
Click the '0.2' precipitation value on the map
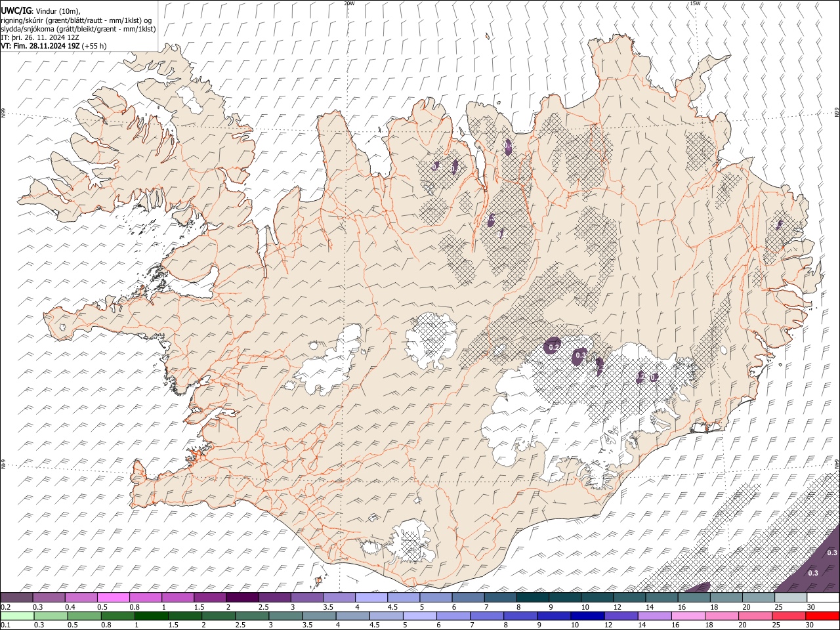coord(553,347)
